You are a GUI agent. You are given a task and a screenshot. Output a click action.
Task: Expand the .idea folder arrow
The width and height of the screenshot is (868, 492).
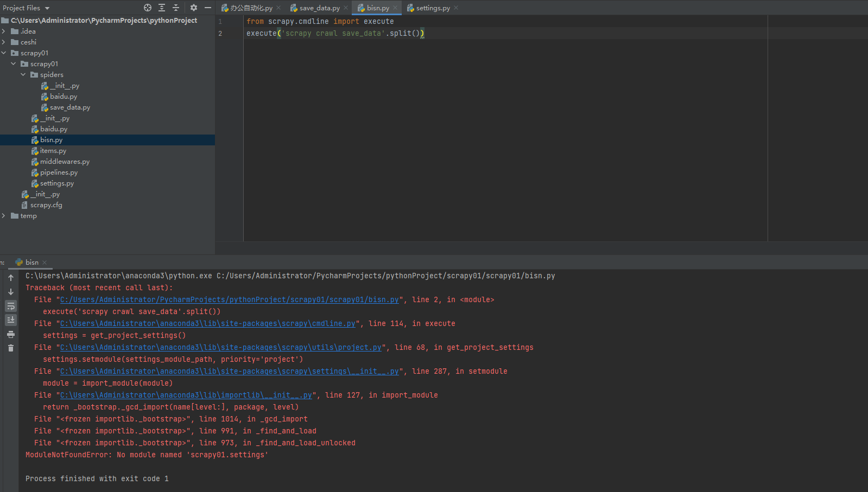(4, 31)
